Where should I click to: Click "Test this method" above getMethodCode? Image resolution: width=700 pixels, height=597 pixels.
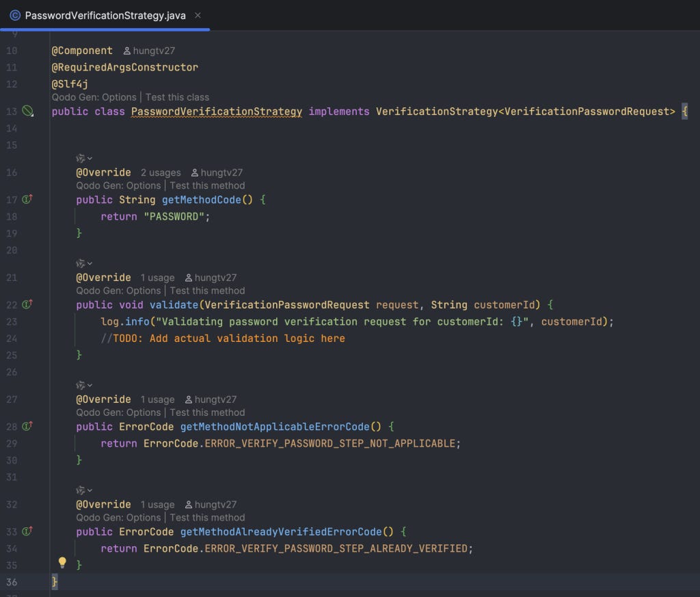click(x=207, y=186)
